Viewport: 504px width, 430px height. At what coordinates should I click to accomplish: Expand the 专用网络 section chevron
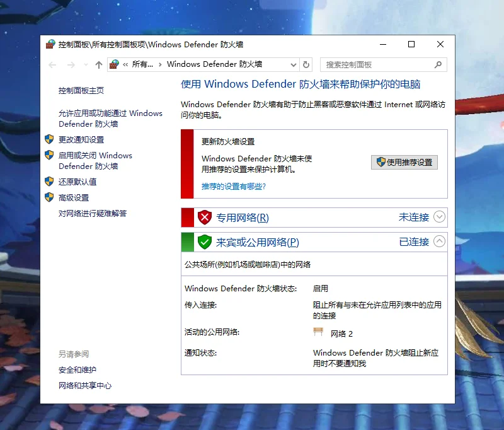pyautogui.click(x=439, y=217)
